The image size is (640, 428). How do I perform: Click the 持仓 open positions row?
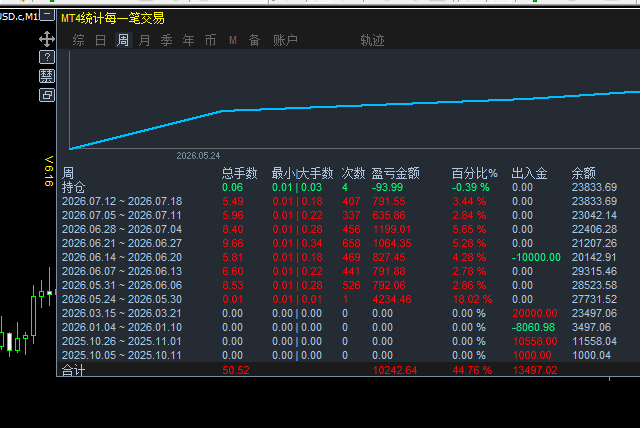[348, 187]
